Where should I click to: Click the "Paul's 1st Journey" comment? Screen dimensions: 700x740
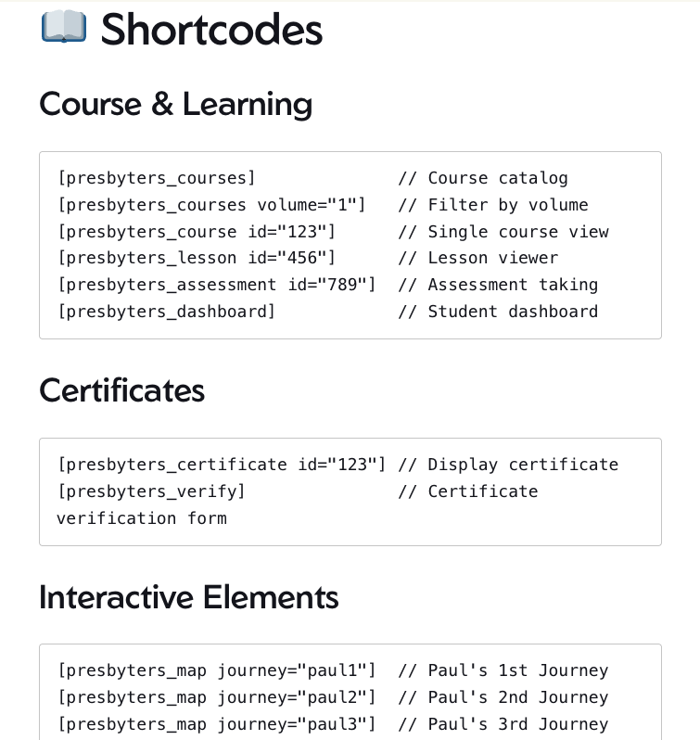[517, 670]
